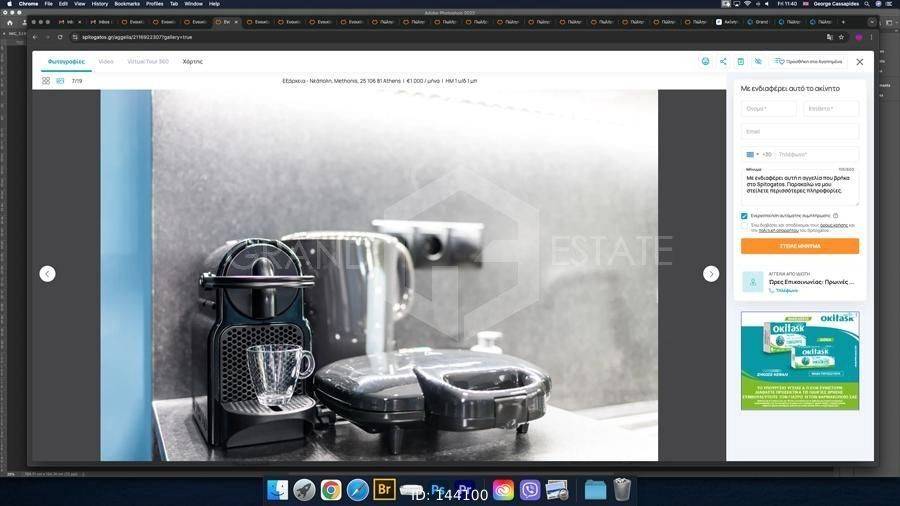Click the hide listing eye icon
Screen dimensions: 900x506
[757, 62]
